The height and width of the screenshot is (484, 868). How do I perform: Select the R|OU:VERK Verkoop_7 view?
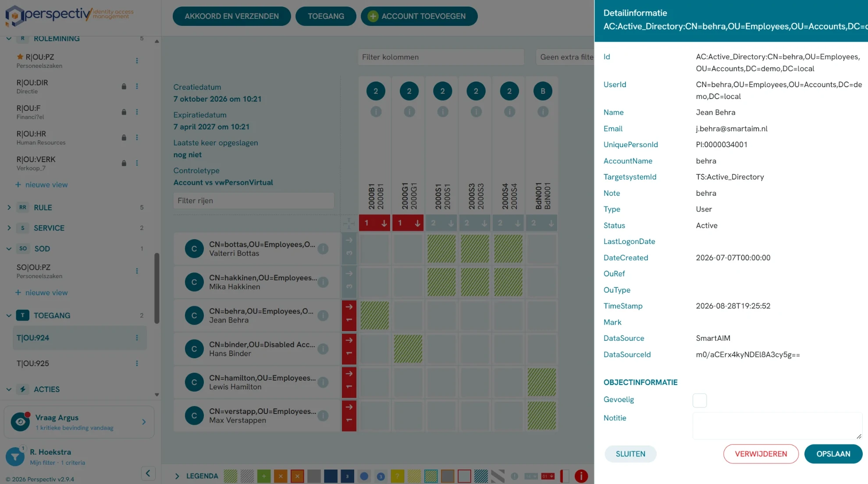point(79,163)
